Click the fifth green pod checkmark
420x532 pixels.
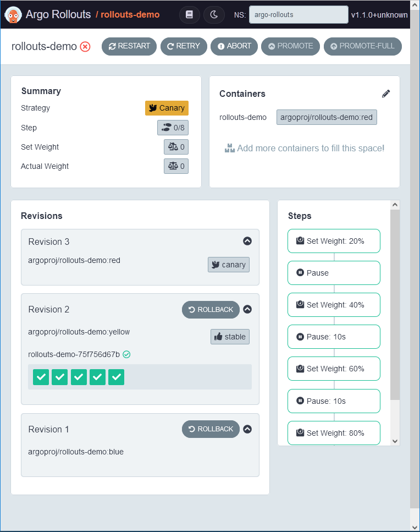(x=117, y=377)
